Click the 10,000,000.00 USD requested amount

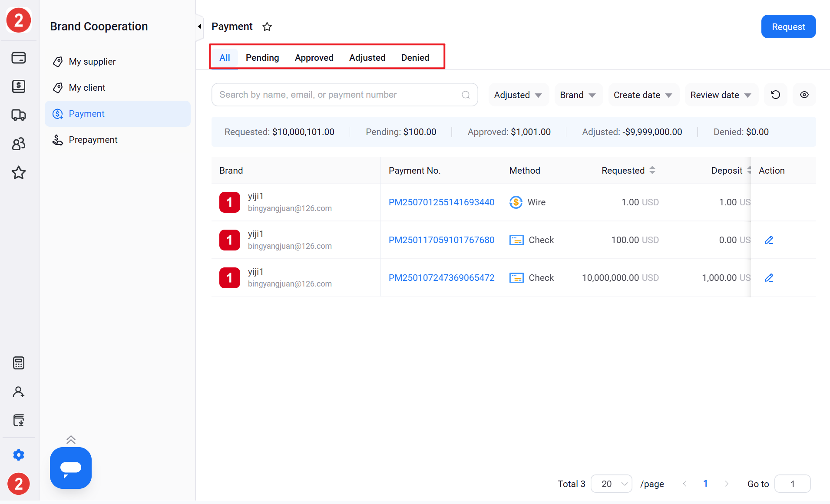click(x=620, y=278)
